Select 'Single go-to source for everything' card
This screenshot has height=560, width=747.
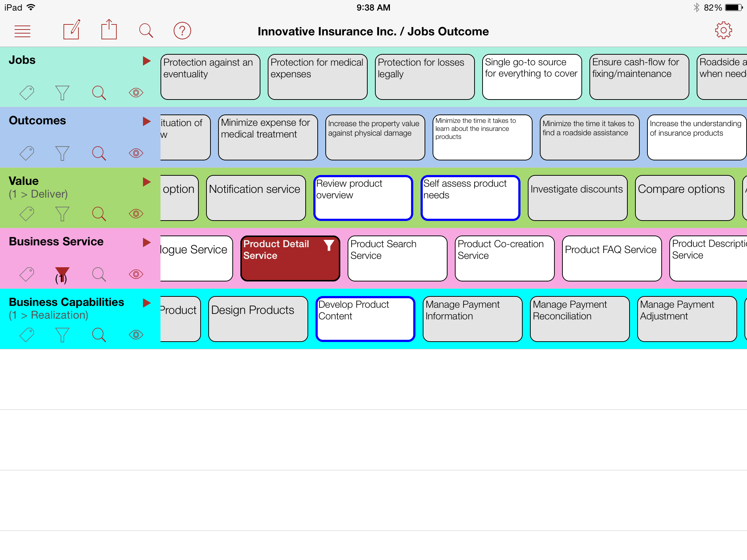click(x=532, y=77)
